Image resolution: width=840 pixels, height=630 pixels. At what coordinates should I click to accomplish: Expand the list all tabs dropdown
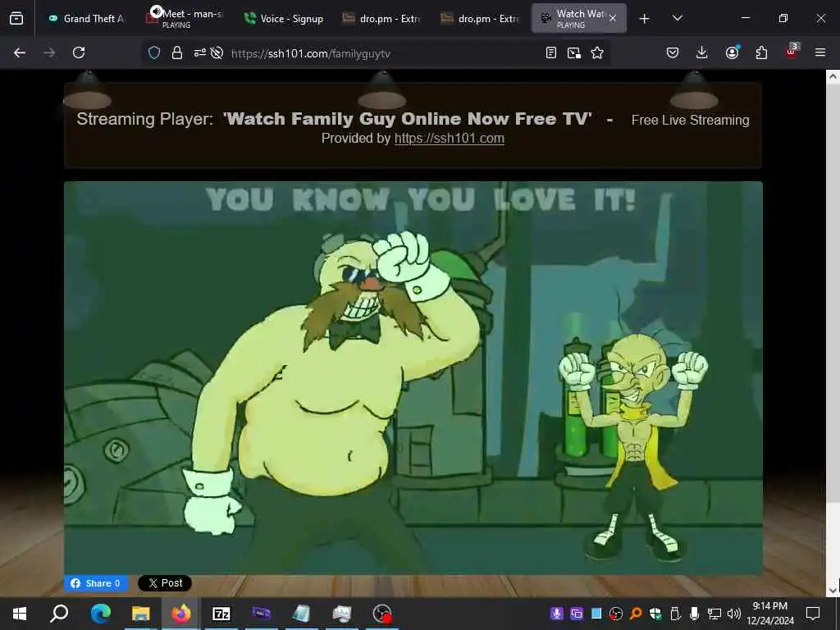pos(677,19)
